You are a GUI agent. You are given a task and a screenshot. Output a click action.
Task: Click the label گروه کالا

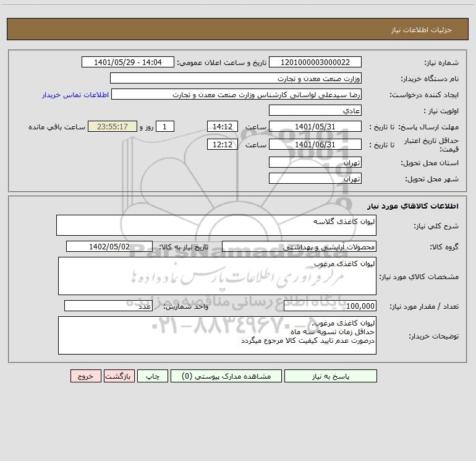click(x=444, y=247)
